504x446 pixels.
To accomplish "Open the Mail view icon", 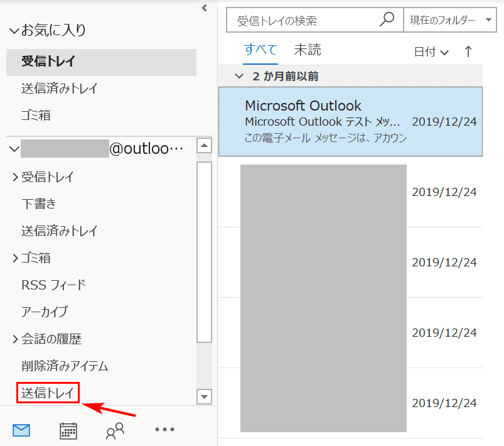I will tap(21, 430).
